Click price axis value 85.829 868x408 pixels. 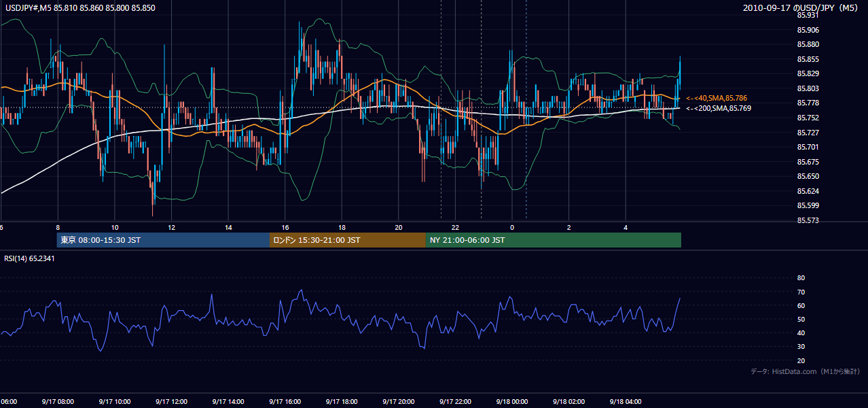(x=808, y=73)
